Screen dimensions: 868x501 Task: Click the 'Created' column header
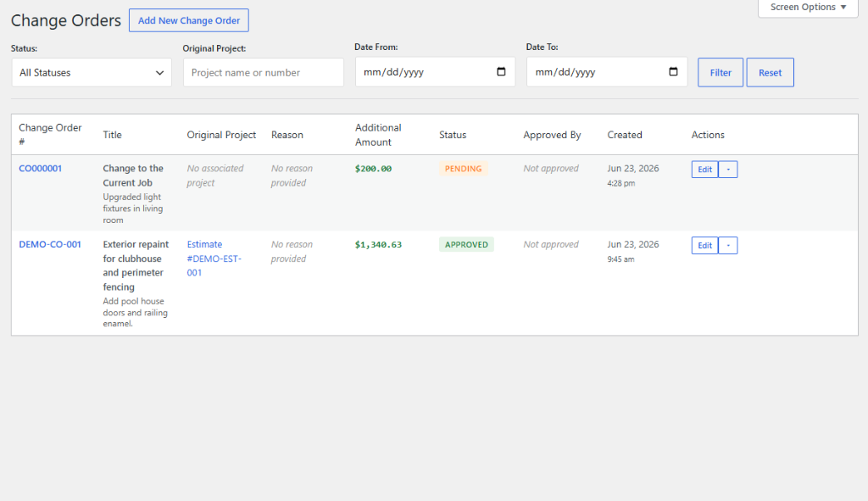pos(625,135)
